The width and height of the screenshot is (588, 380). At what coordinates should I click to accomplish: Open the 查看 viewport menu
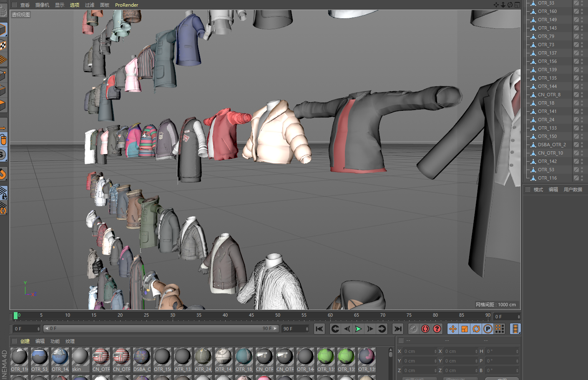tap(25, 5)
